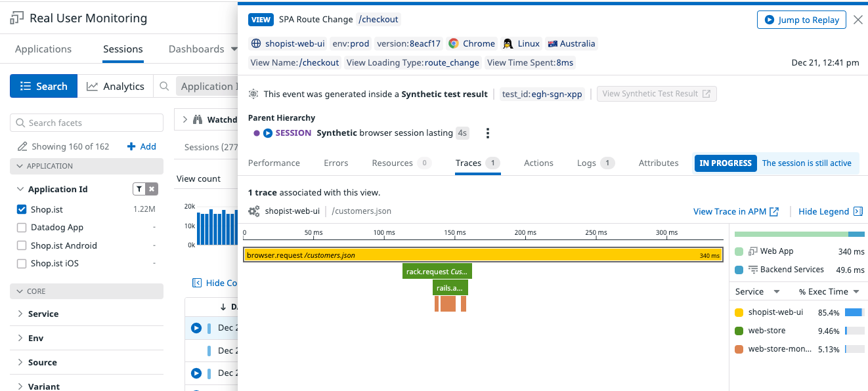The height and width of the screenshot is (391, 868).
Task: Click the orange web-store-mon color swatch
Action: pos(739,349)
